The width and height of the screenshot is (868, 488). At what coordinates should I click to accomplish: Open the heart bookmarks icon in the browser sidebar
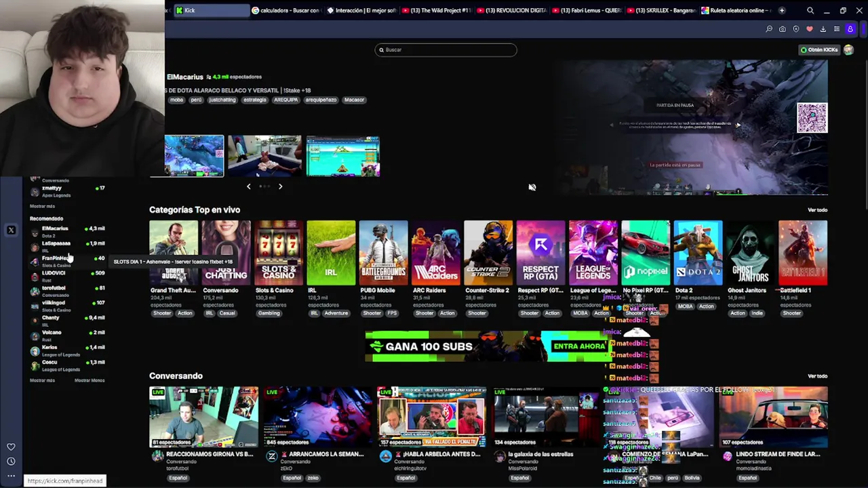11,447
